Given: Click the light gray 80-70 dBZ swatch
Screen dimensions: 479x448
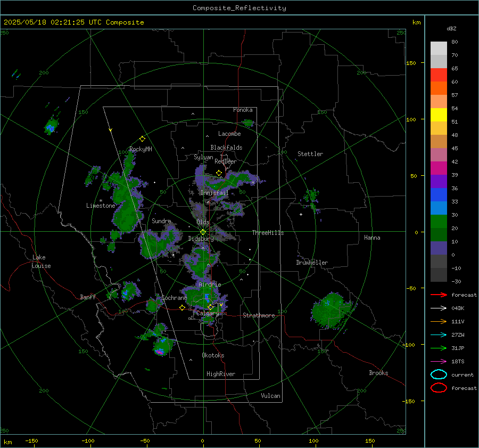Looking at the screenshot, I should click(x=439, y=48).
